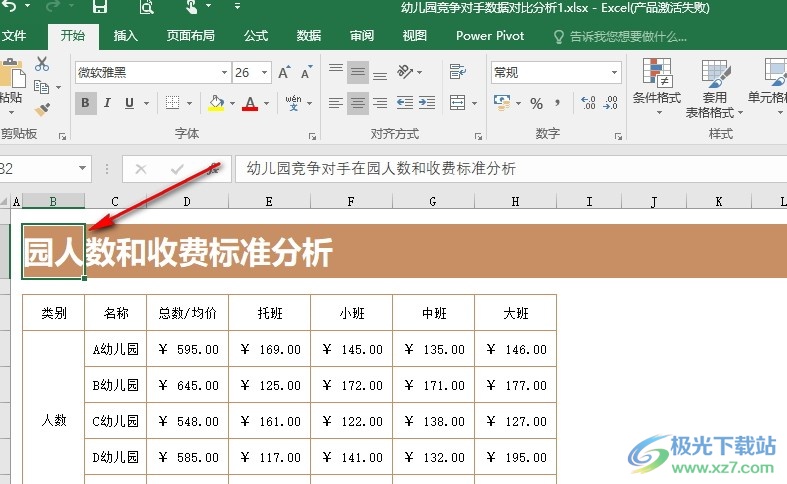This screenshot has width=787, height=484.
Task: Apply the yellow fill color bucket
Action: tap(216, 103)
